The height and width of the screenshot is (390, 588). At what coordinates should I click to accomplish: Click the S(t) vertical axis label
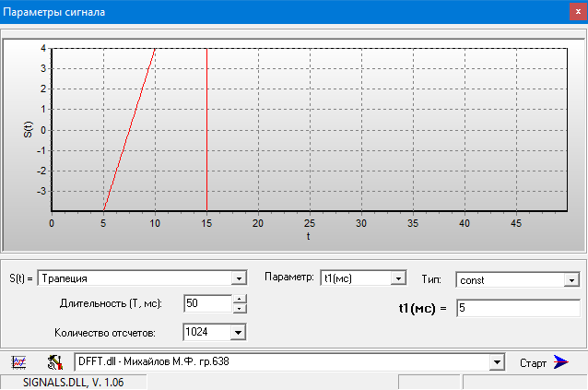tap(28, 129)
